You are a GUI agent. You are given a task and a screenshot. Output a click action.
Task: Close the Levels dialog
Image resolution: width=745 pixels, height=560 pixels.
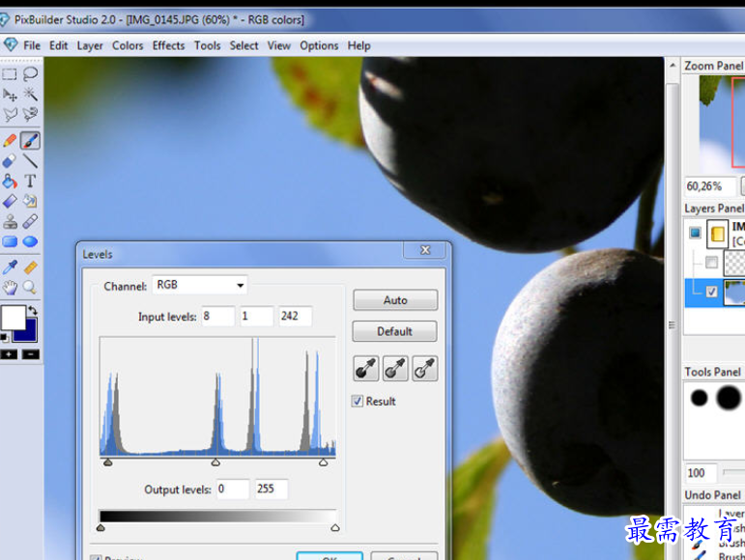coord(425,250)
